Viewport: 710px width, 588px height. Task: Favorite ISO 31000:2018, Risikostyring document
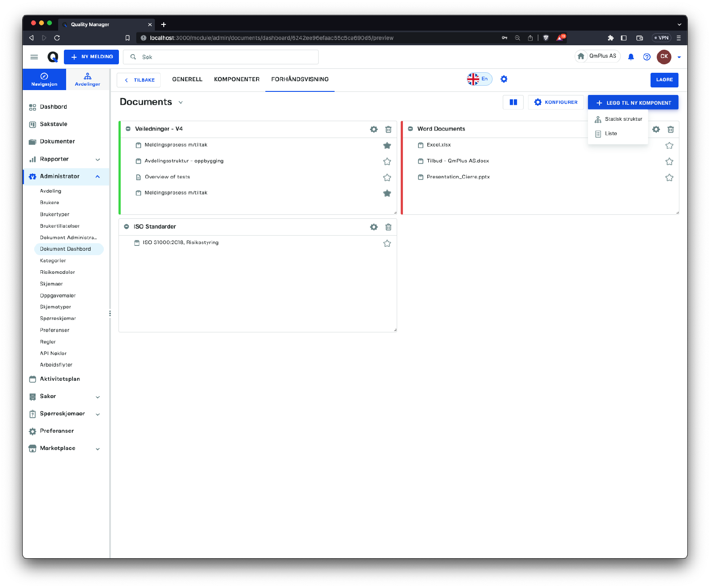(x=387, y=243)
